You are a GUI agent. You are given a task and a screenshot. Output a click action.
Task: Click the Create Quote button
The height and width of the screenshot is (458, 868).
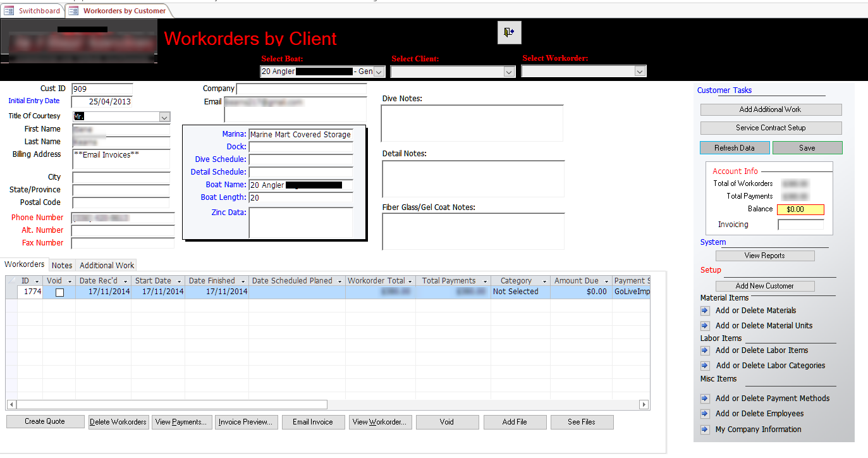point(45,422)
